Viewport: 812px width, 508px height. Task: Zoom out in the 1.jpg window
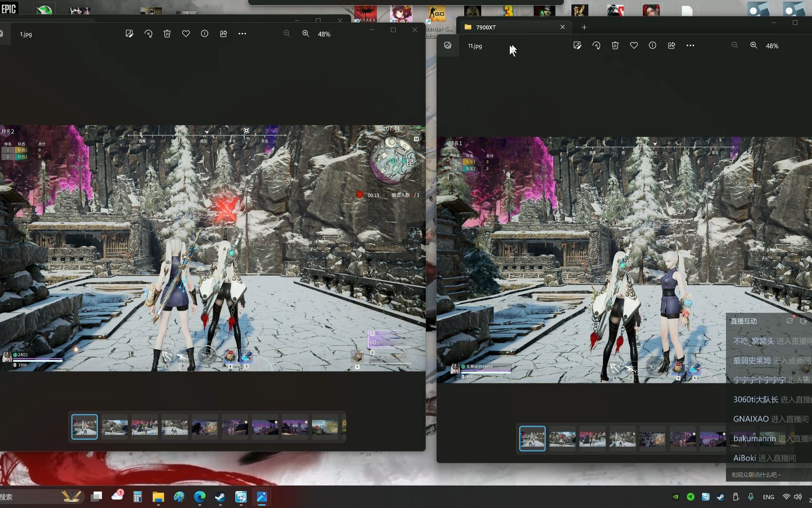(x=287, y=34)
